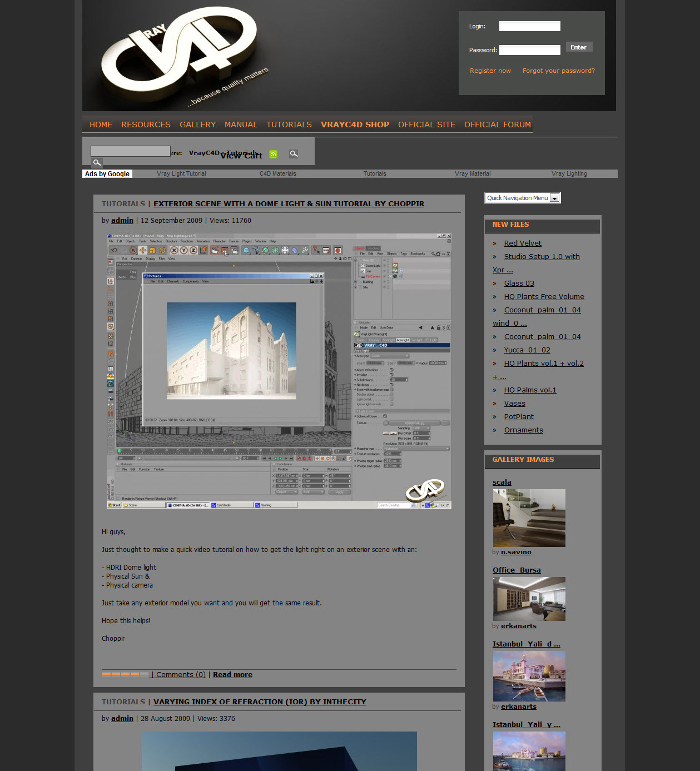
Task: Open the Vray Light Tutorial ad link
Action: 181,174
